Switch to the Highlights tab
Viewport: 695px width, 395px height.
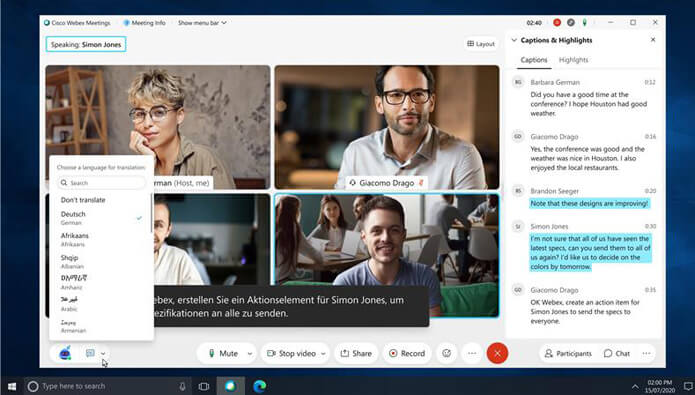(573, 60)
